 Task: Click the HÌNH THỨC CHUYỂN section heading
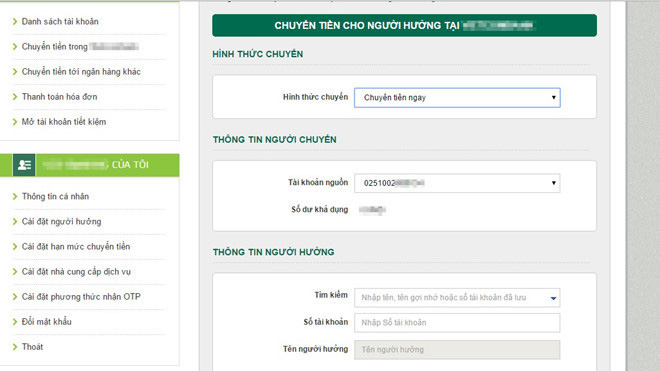(258, 54)
